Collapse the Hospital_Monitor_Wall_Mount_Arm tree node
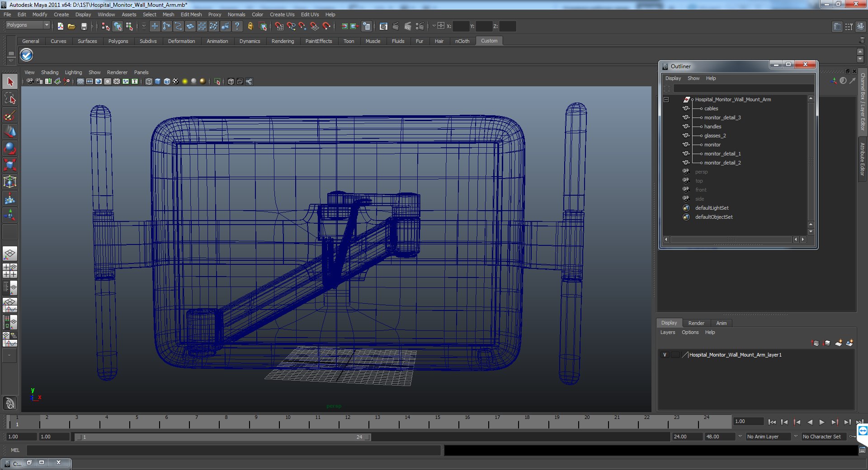 pyautogui.click(x=666, y=99)
